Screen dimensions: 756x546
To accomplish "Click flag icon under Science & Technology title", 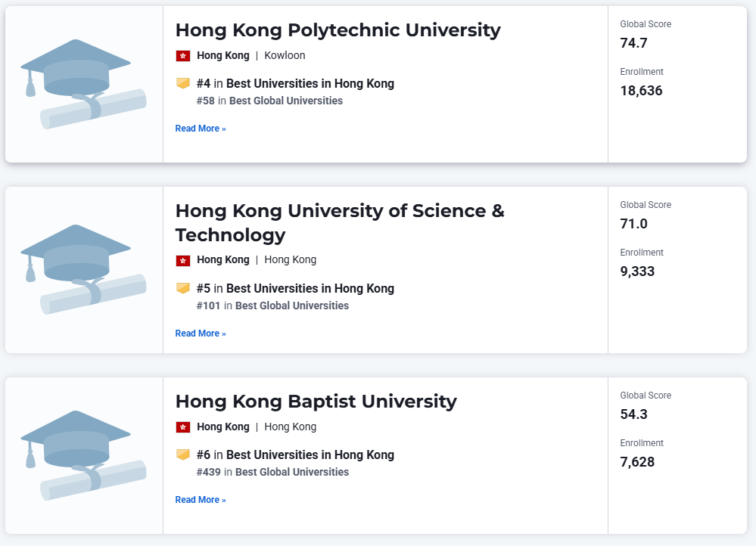I will click(x=183, y=260).
